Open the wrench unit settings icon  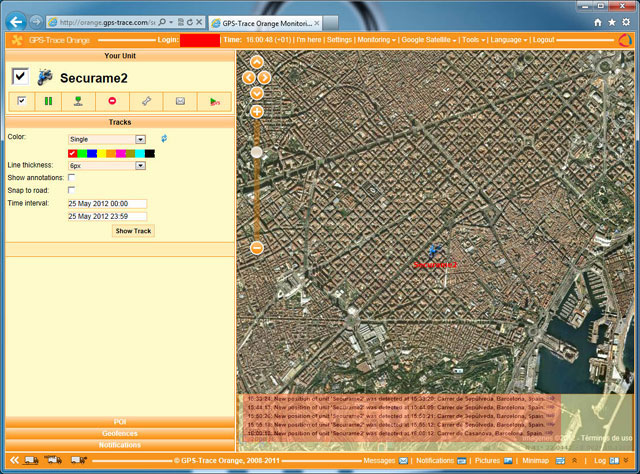coord(146,101)
